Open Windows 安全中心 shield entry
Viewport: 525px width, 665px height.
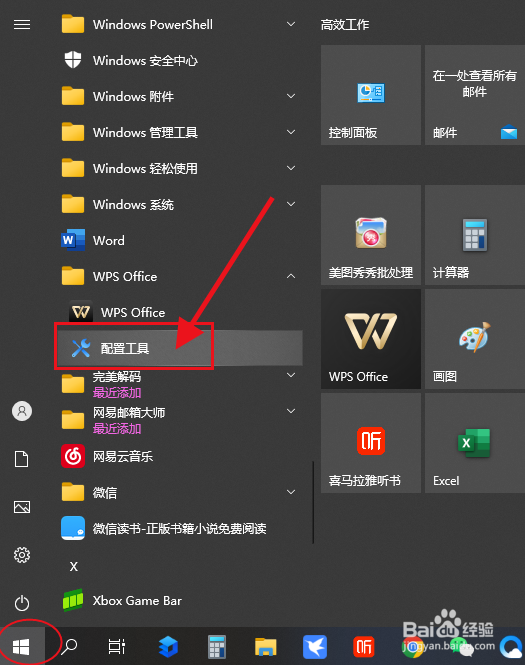(x=181, y=60)
